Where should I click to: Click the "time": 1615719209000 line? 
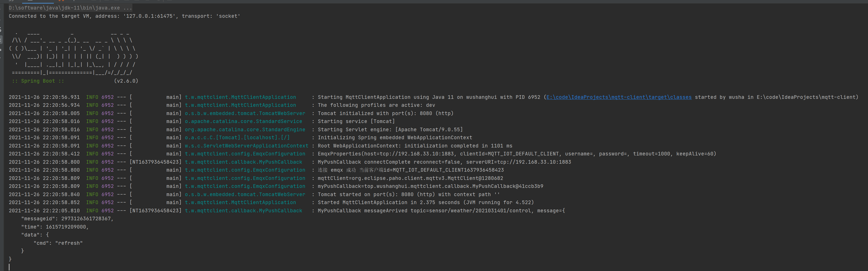pyautogui.click(x=55, y=227)
